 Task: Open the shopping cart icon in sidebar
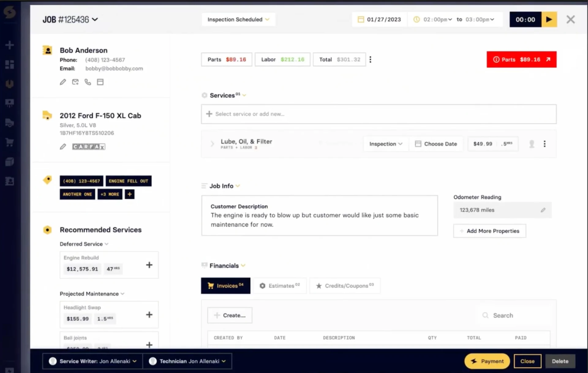tap(9, 142)
